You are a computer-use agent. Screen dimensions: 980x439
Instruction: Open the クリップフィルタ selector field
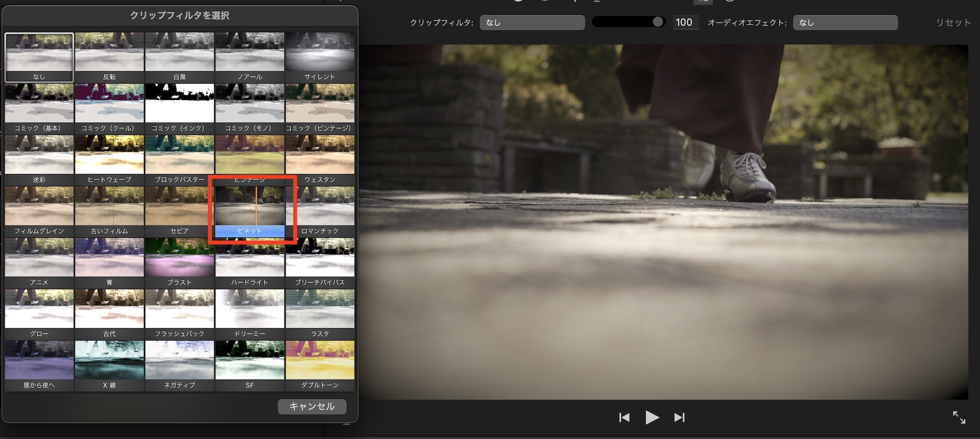pyautogui.click(x=533, y=23)
